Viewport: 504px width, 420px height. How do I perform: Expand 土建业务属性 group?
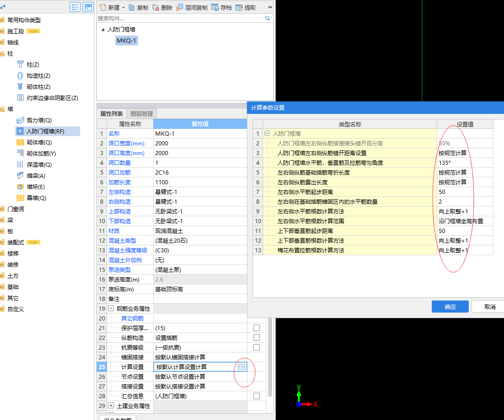pyautogui.click(x=111, y=406)
